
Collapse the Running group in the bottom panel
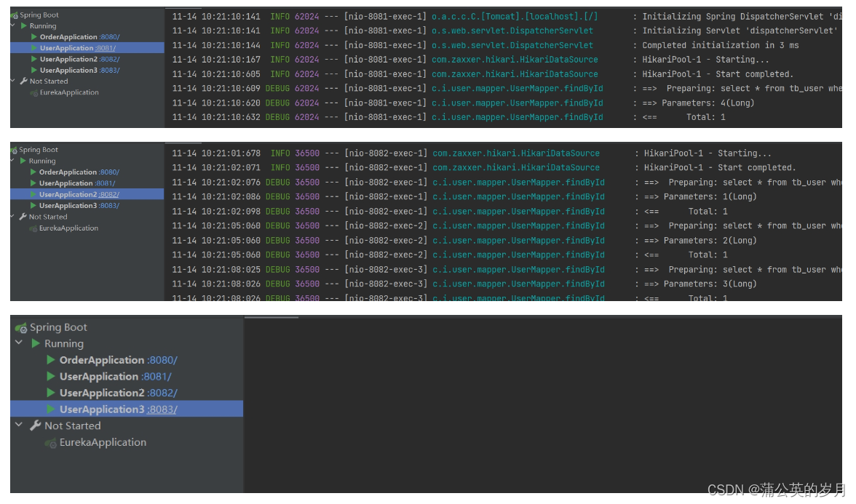click(19, 343)
